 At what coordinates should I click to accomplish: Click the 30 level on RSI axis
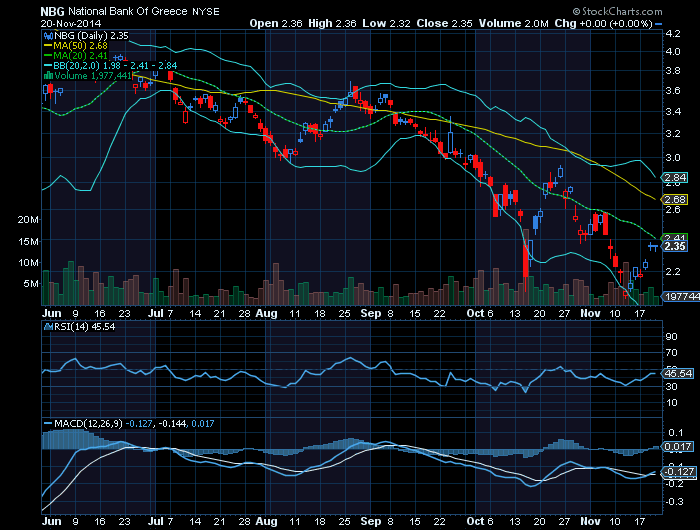click(x=671, y=387)
